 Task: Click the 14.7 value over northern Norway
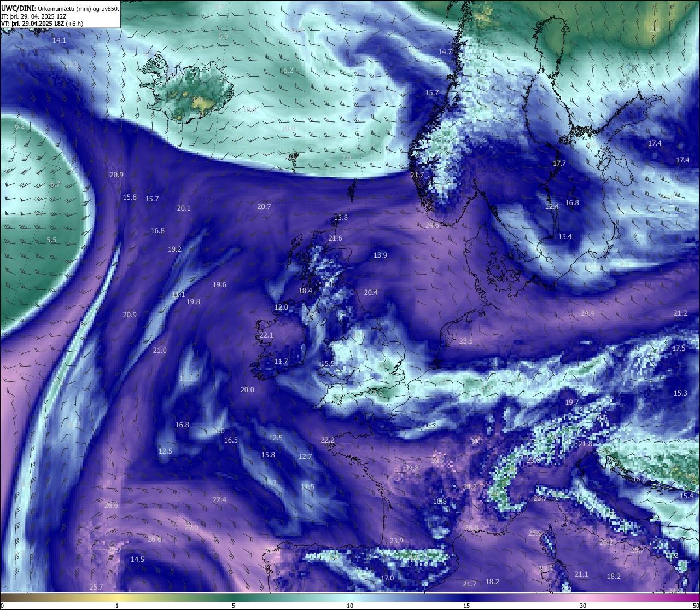445,52
